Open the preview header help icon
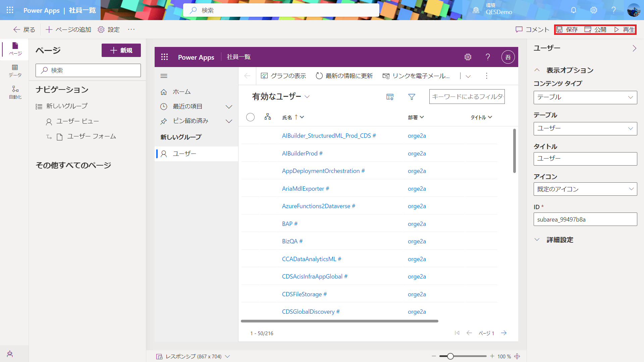This screenshot has height=362, width=644. [488, 57]
